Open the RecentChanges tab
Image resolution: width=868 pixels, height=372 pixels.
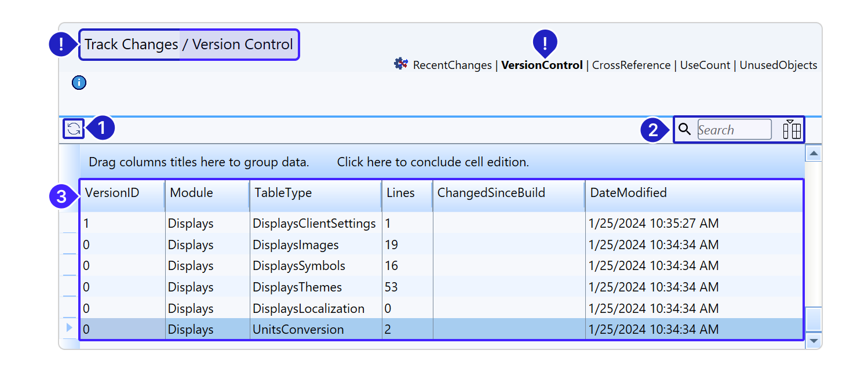point(452,65)
